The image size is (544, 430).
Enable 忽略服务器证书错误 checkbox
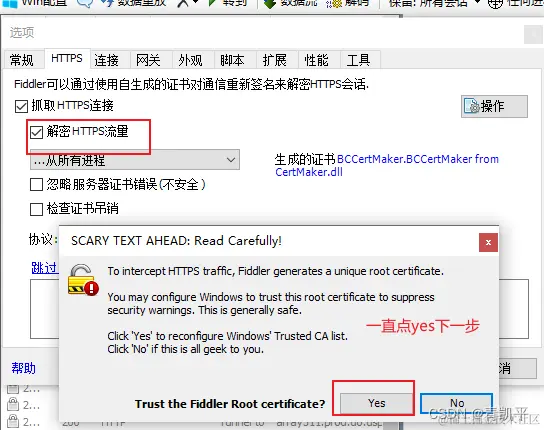point(36,185)
